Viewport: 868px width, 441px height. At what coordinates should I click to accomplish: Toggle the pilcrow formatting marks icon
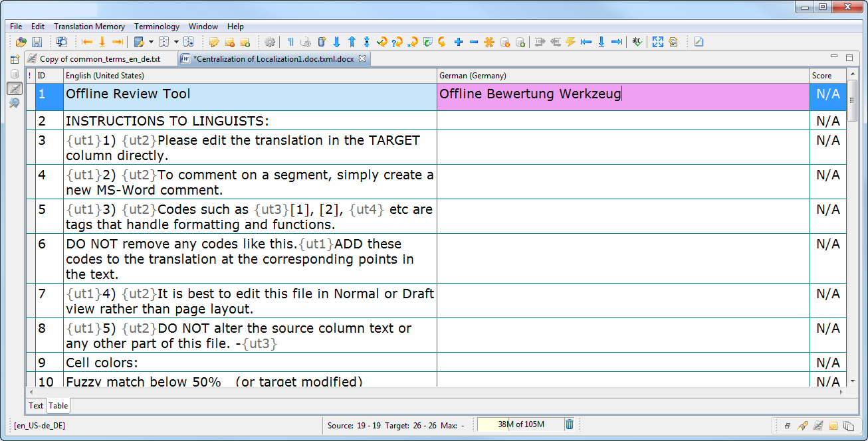pyautogui.click(x=290, y=42)
